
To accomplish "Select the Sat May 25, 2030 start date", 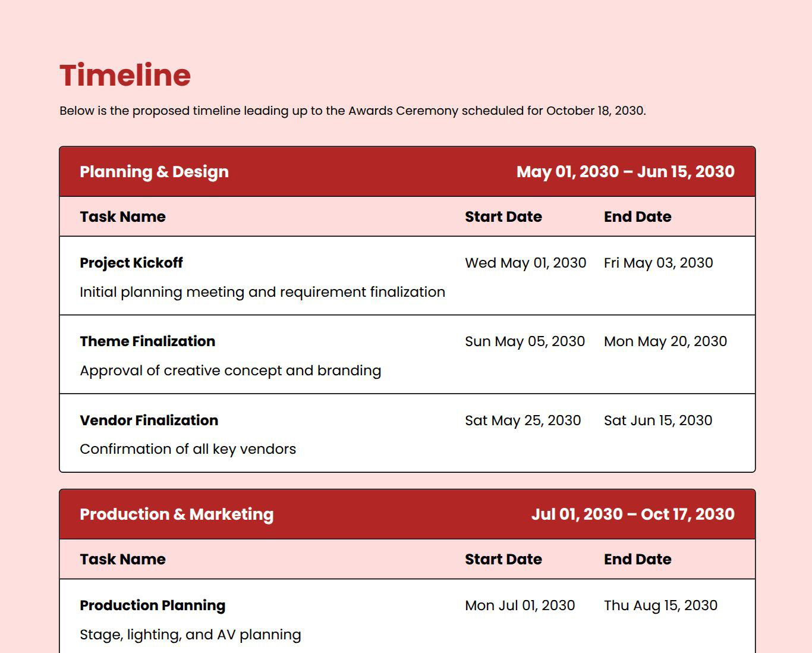I will [x=523, y=420].
